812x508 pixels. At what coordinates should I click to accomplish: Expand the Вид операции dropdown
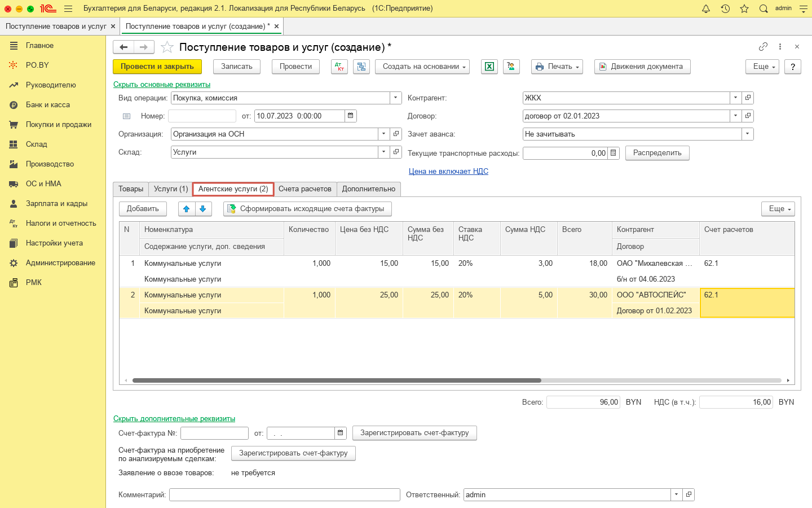(396, 98)
